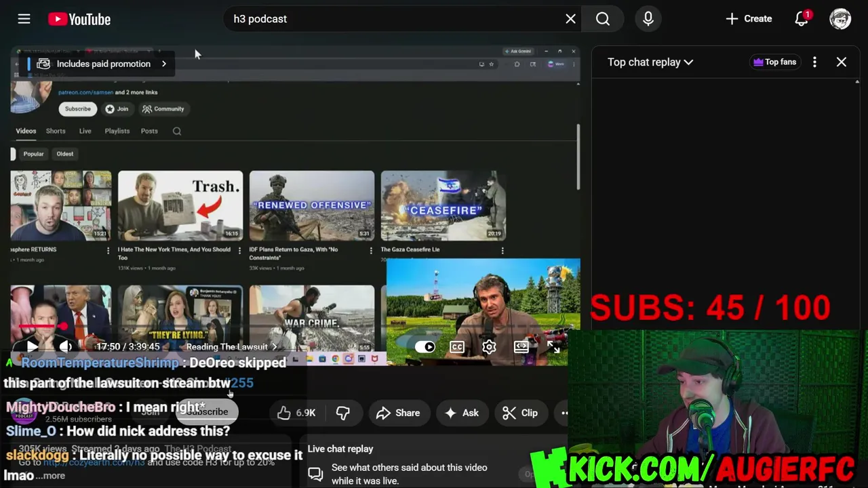Choose the Popular sort chip
This screenshot has width=868, height=488.
(33, 154)
